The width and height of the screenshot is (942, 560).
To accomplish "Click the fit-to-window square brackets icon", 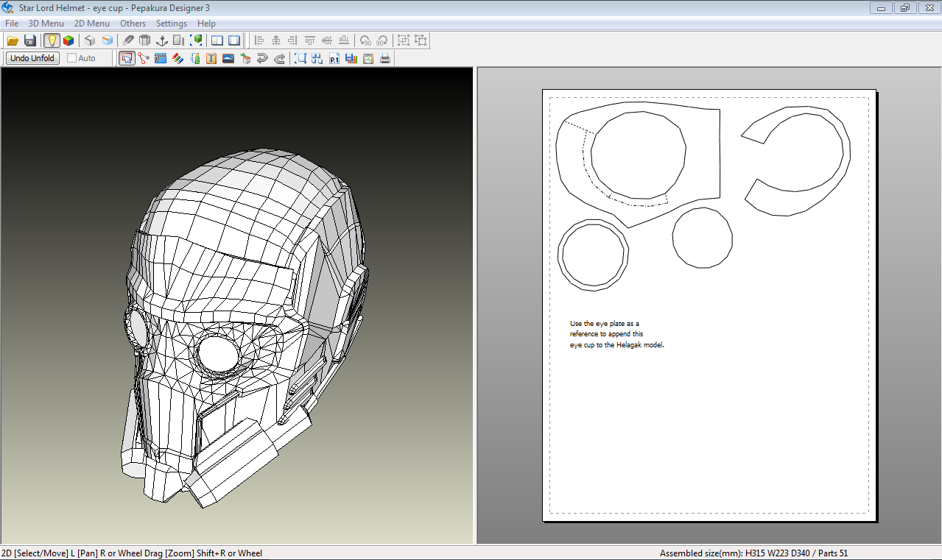I will 300,58.
